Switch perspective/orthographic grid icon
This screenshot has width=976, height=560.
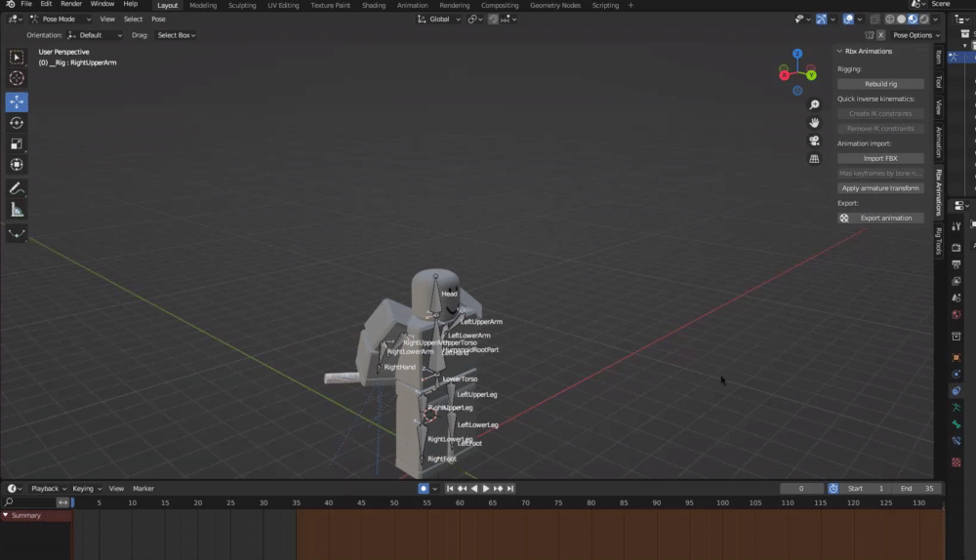tap(814, 159)
